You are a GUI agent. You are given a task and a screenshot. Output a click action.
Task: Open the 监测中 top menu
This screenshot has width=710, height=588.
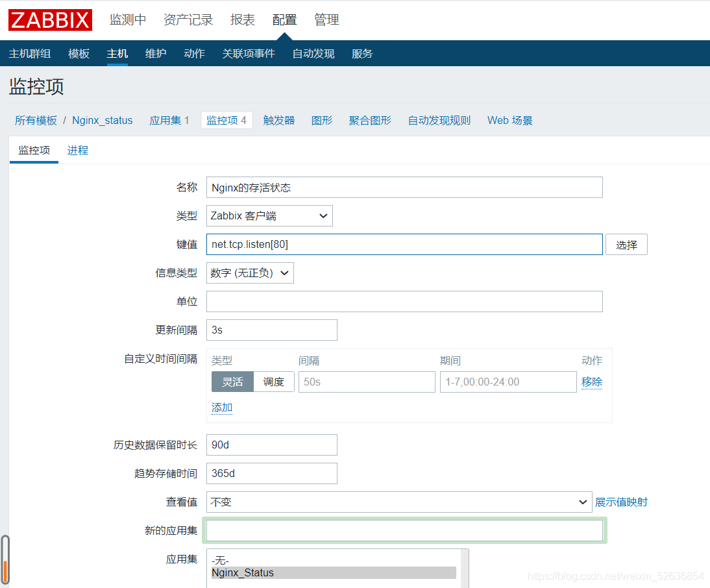tap(128, 20)
